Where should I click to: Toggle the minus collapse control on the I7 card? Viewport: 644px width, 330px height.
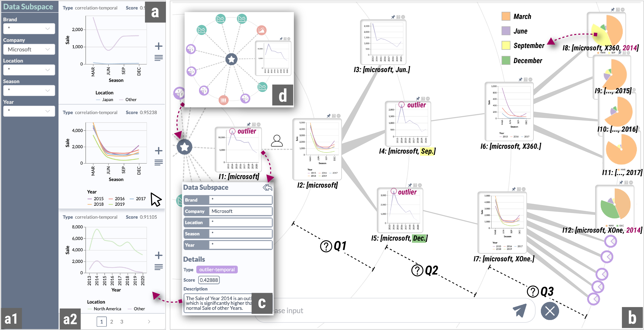pyautogui.click(x=524, y=189)
